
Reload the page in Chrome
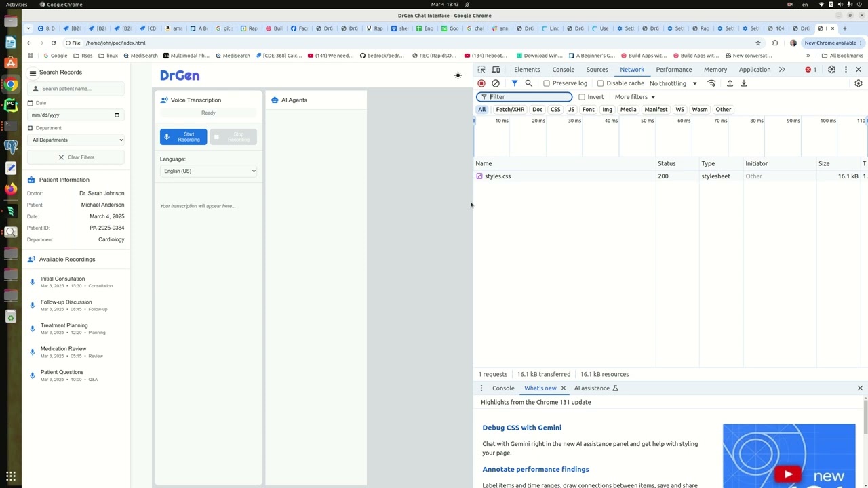54,43
